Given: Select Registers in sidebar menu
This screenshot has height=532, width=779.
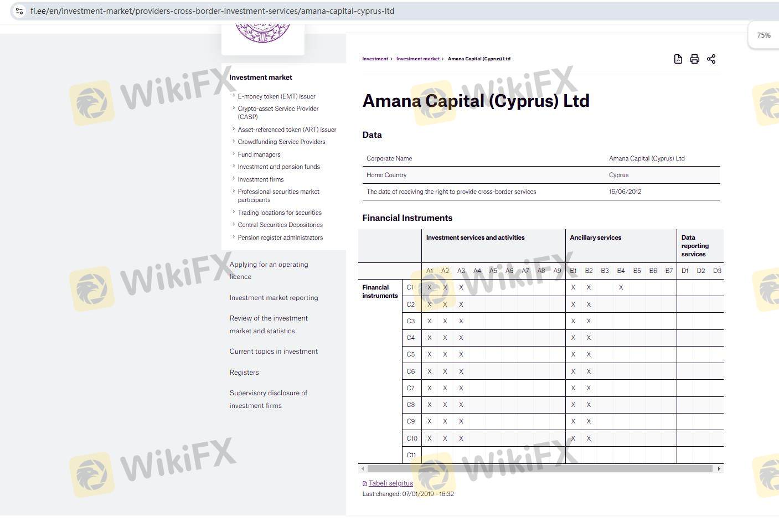Looking at the screenshot, I should click(244, 373).
